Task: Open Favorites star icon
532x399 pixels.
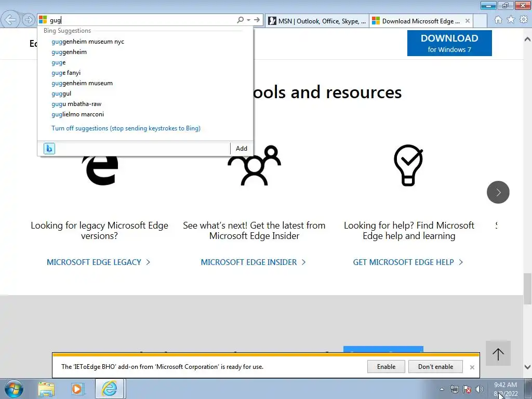Action: pyautogui.click(x=511, y=20)
